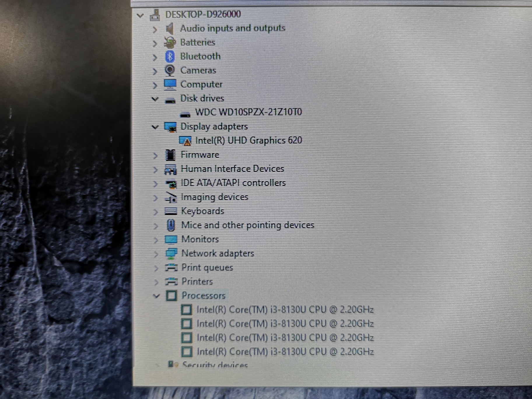
Task: Click the Print queues icon
Action: tap(171, 268)
